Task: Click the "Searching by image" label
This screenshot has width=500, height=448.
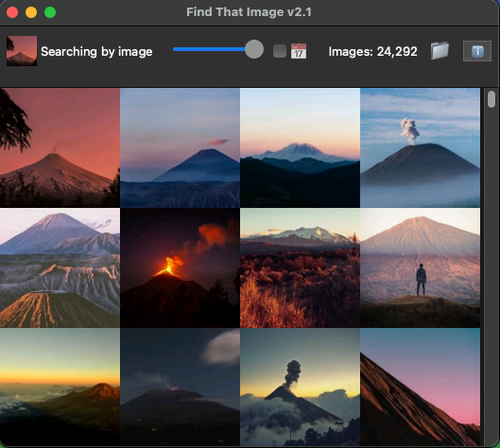Action: tap(96, 51)
